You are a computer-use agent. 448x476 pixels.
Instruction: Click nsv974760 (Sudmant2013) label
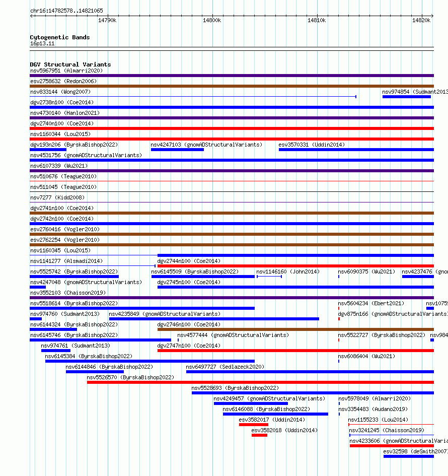(x=65, y=314)
